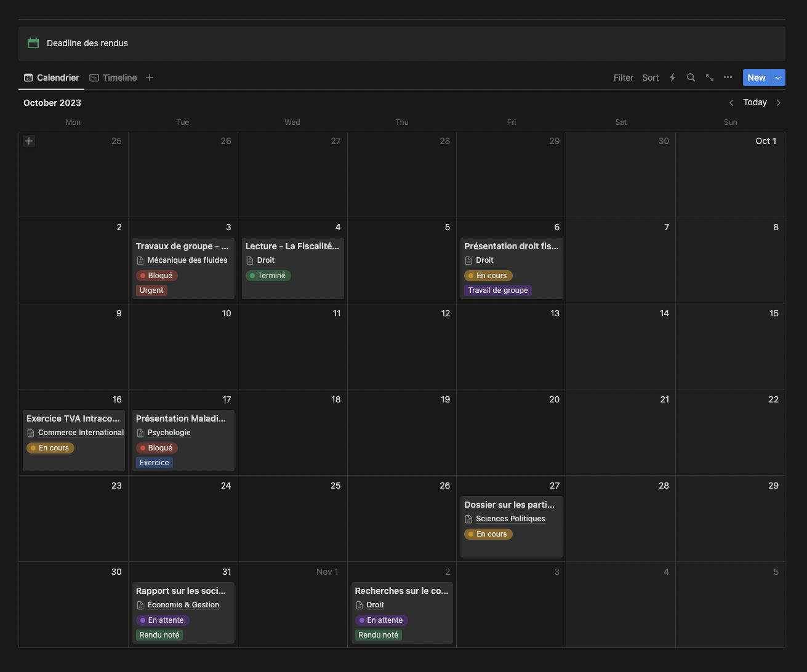
Task: Click plus icon on September 25 cell
Action: [x=29, y=141]
